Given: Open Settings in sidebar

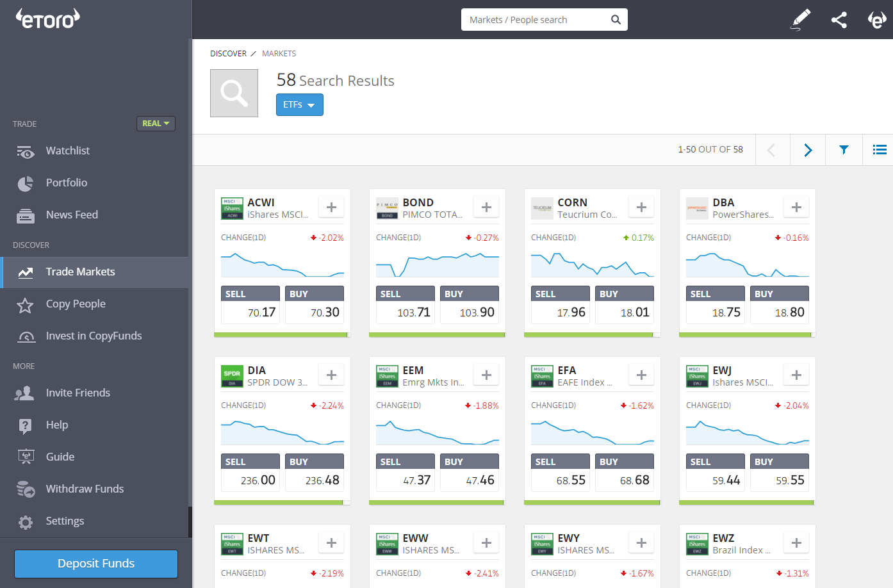Looking at the screenshot, I should pyautogui.click(x=94, y=521).
